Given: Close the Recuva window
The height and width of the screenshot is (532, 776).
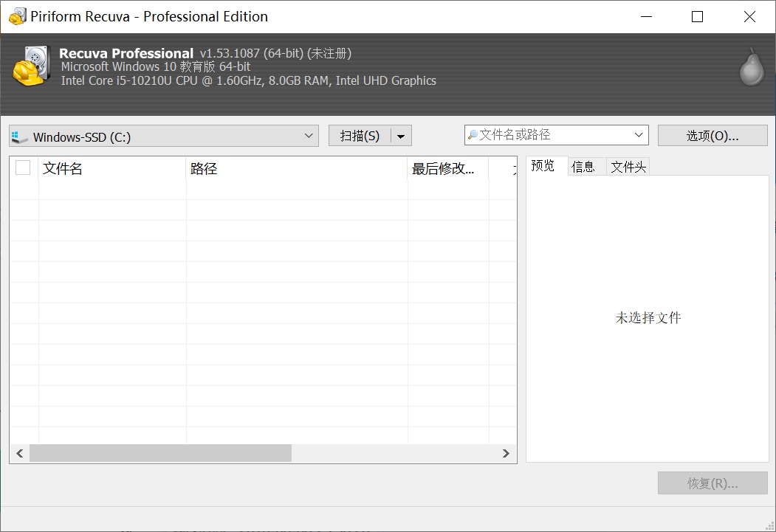Looking at the screenshot, I should [749, 16].
